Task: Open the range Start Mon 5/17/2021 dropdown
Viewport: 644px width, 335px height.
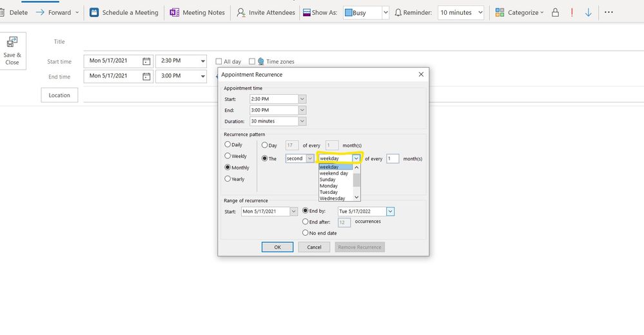Action: [x=293, y=211]
